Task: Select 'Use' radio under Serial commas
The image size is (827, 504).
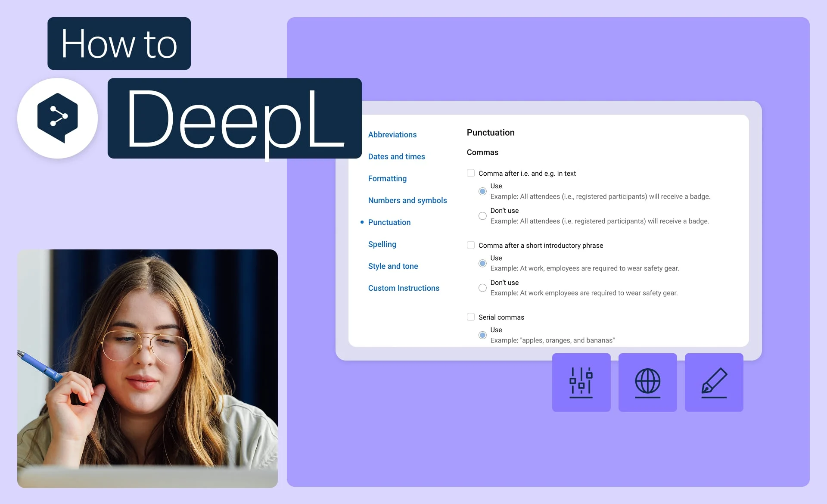Action: tap(482, 335)
